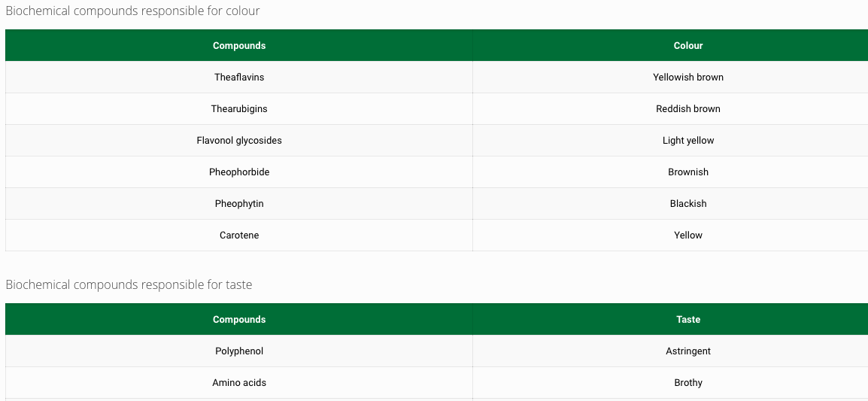Viewport: 868px width, 401px height.
Task: Select the Pheophytin cell
Action: point(239,203)
